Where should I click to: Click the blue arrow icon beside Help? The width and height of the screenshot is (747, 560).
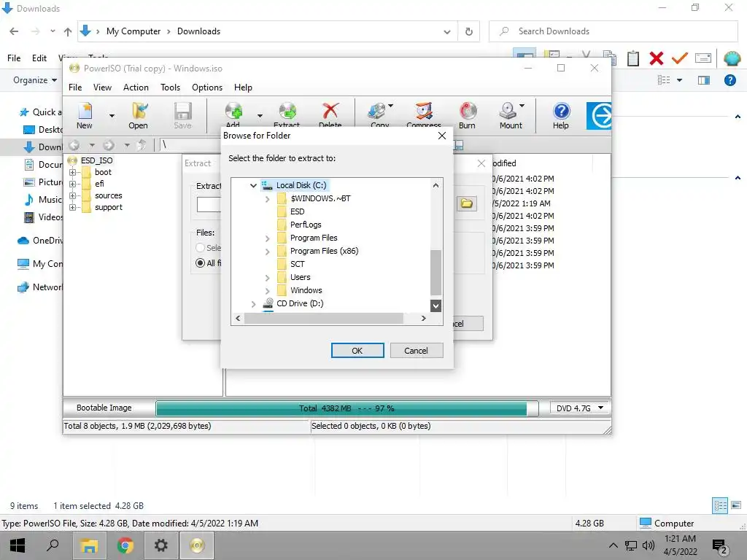(x=599, y=116)
